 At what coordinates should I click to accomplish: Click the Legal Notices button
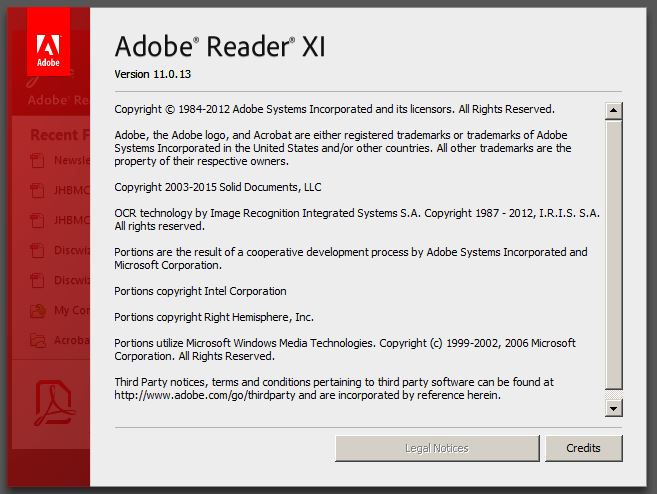[436, 448]
